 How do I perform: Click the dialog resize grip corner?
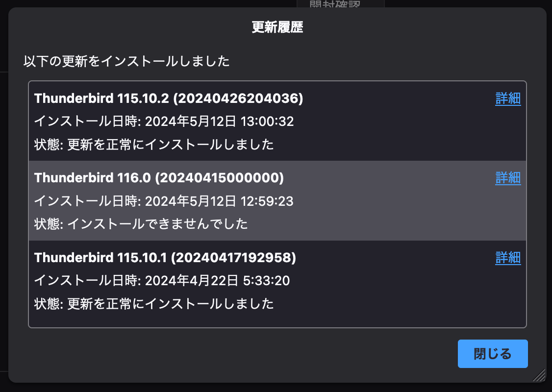click(x=540, y=375)
